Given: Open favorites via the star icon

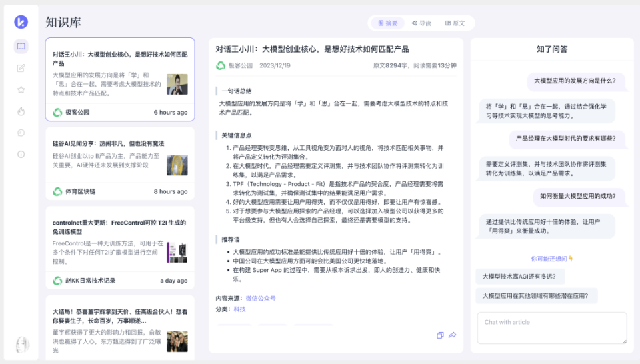Looking at the screenshot, I should coord(21,89).
